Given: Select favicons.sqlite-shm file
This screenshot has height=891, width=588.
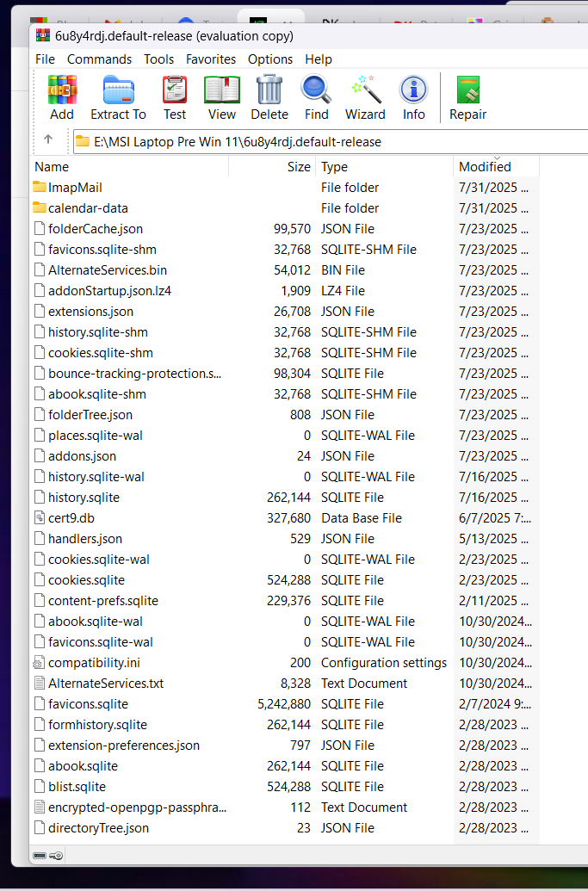Looking at the screenshot, I should [x=102, y=250].
